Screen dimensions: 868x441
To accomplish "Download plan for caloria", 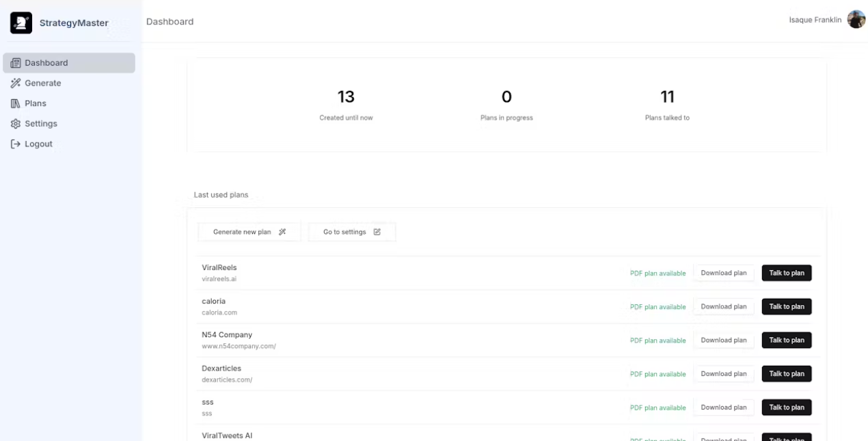I will [x=724, y=306].
